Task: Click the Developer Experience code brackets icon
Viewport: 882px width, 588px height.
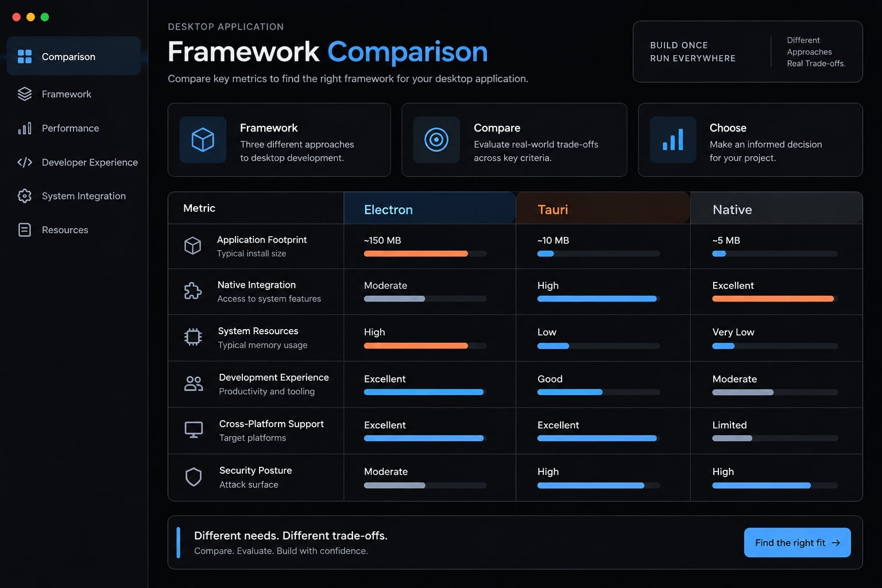Action: pyautogui.click(x=25, y=162)
